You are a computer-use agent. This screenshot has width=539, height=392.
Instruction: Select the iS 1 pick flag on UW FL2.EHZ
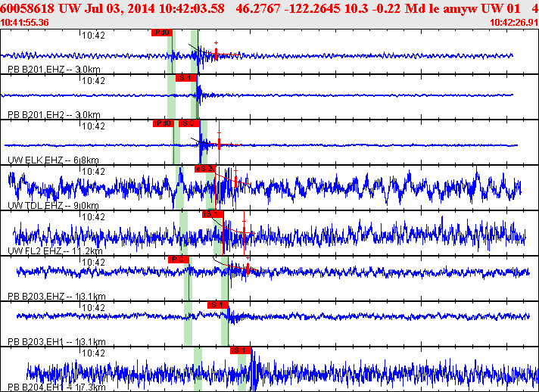(x=212, y=214)
